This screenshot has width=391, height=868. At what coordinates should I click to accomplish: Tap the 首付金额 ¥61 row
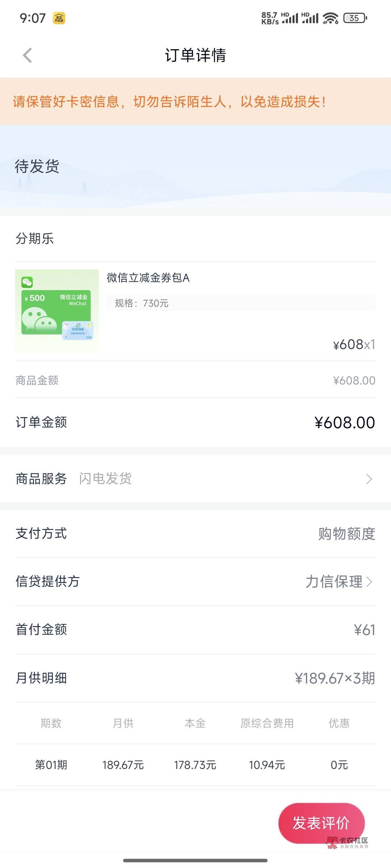[195, 630]
